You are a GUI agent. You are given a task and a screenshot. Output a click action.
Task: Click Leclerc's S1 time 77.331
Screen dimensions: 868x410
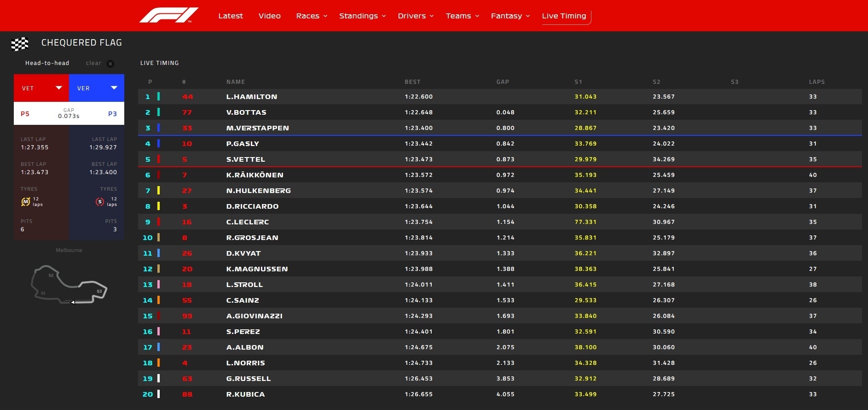tap(585, 222)
